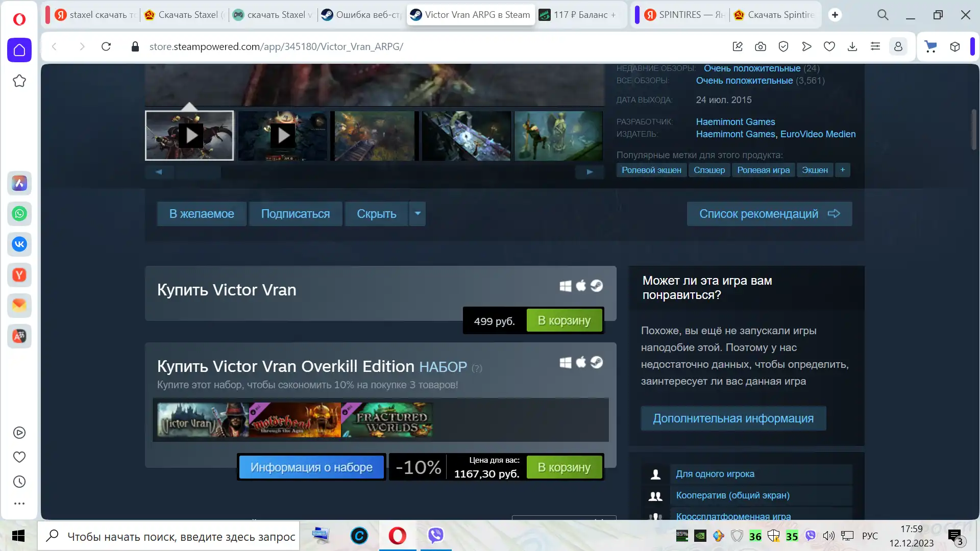980x551 pixels.
Task: Open Информация о наборе button
Action: (311, 467)
